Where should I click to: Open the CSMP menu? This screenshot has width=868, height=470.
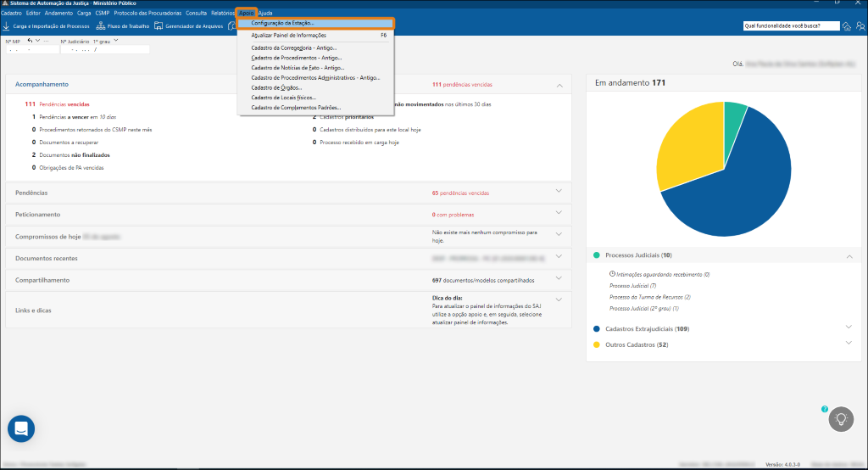pos(103,13)
